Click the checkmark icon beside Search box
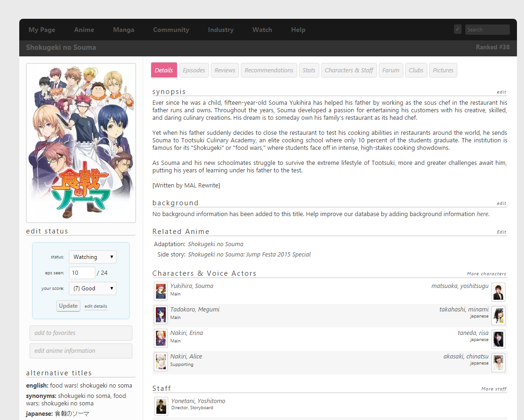Screen dimensions: 524x420 [x=457, y=30]
